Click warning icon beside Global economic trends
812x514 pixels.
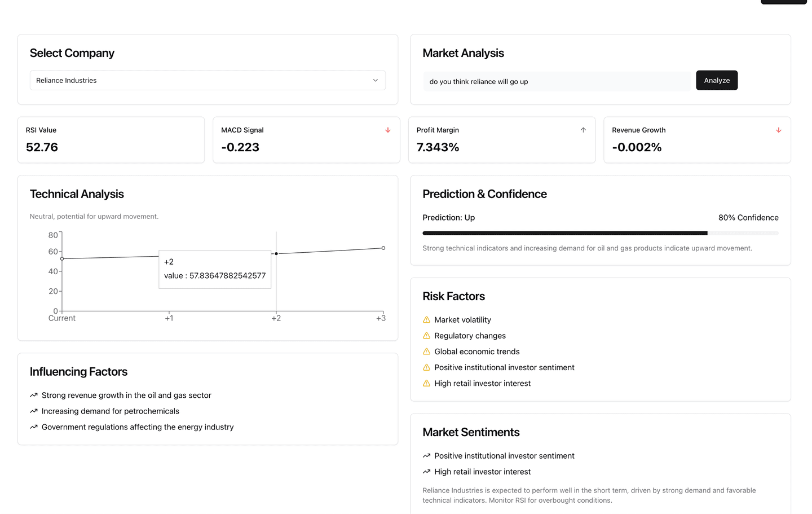point(427,352)
